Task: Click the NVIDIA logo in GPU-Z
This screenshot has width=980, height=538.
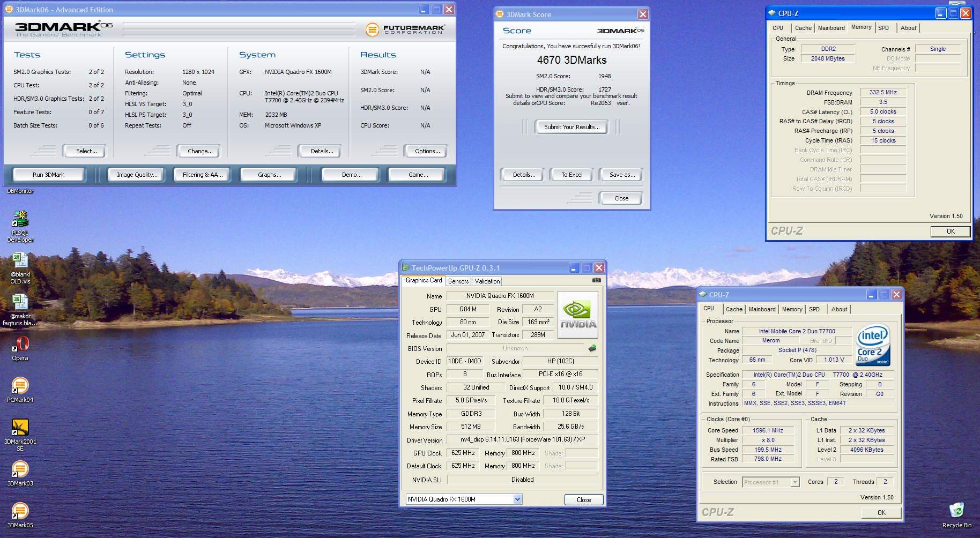Action: pyautogui.click(x=578, y=315)
